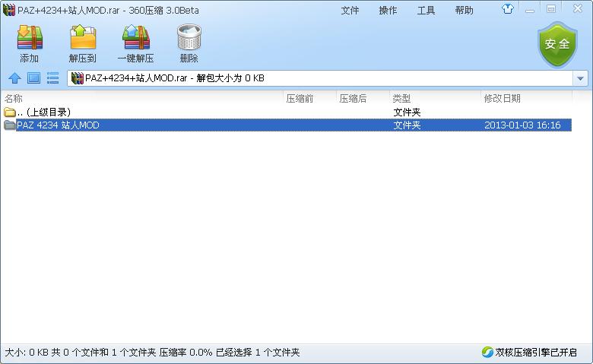Open the 操作 menu
593x364 pixels.
[x=388, y=11]
